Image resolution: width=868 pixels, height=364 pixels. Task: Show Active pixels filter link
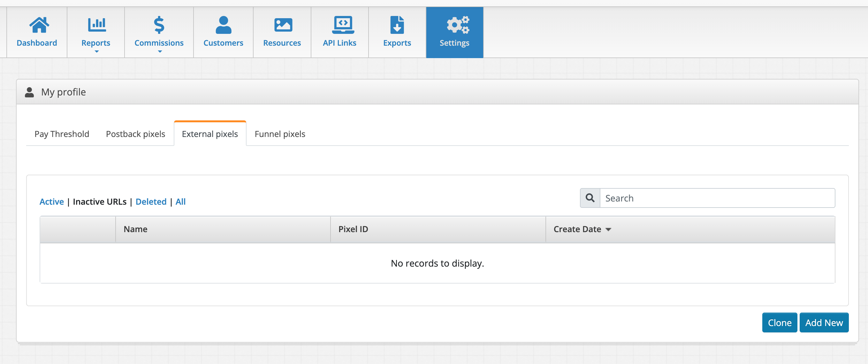tap(51, 201)
